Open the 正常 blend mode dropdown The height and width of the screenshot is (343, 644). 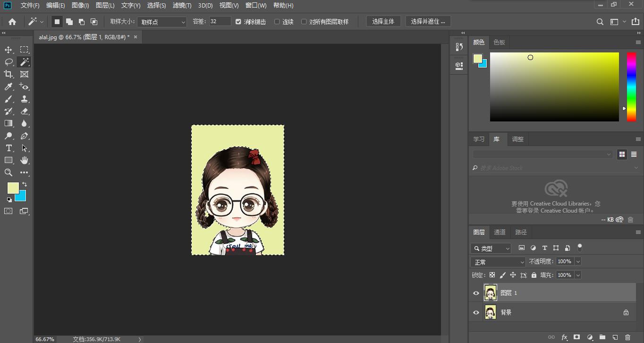tap(498, 261)
